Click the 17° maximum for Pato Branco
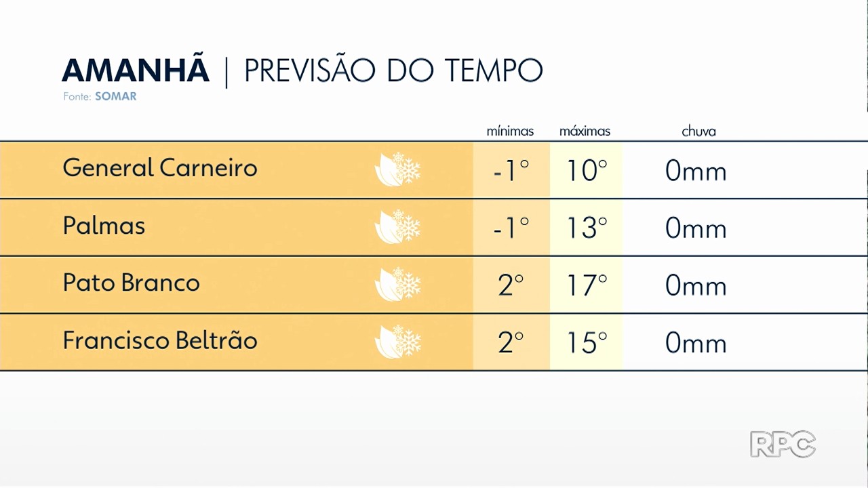Viewport: 868px width, 488px height. click(587, 285)
